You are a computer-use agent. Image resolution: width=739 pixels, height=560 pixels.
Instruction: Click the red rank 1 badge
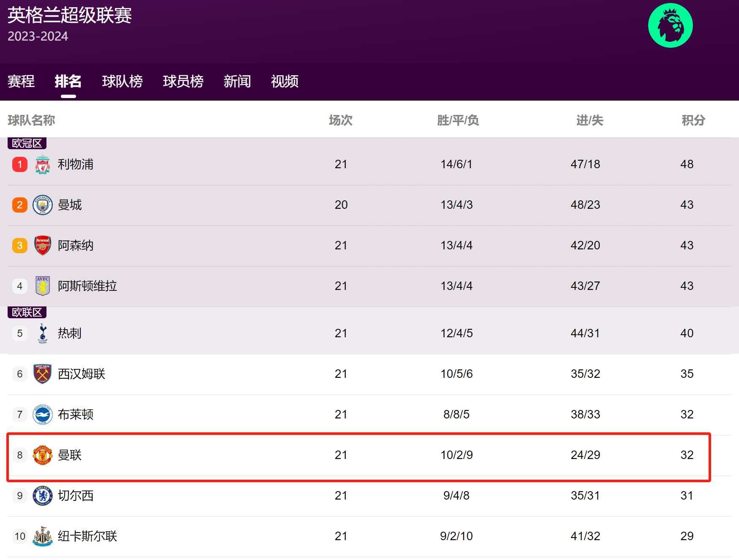(20, 164)
